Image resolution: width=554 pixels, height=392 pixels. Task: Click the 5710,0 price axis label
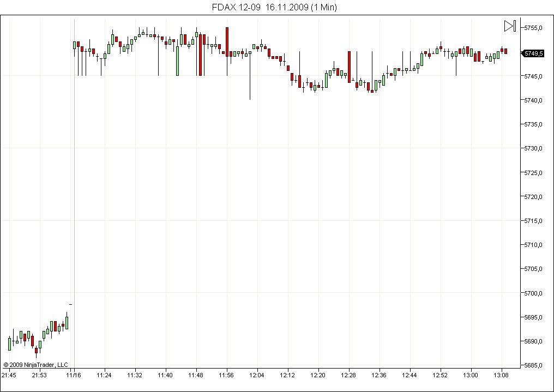[533, 245]
